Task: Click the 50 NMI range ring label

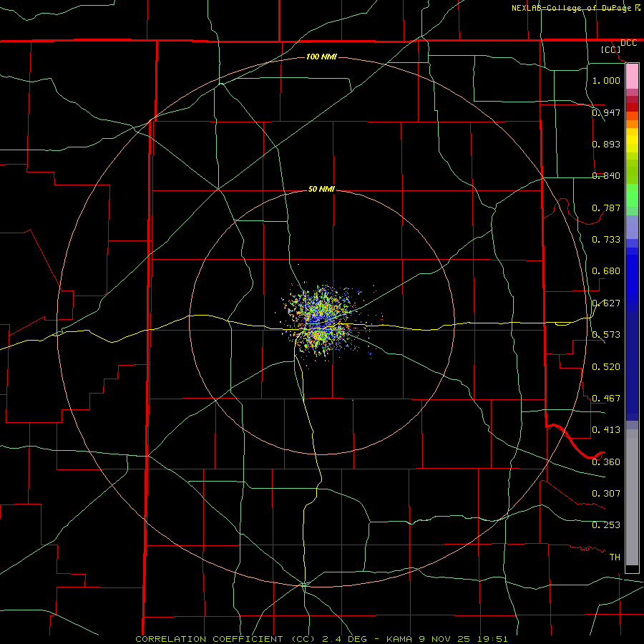Action: pos(321,189)
